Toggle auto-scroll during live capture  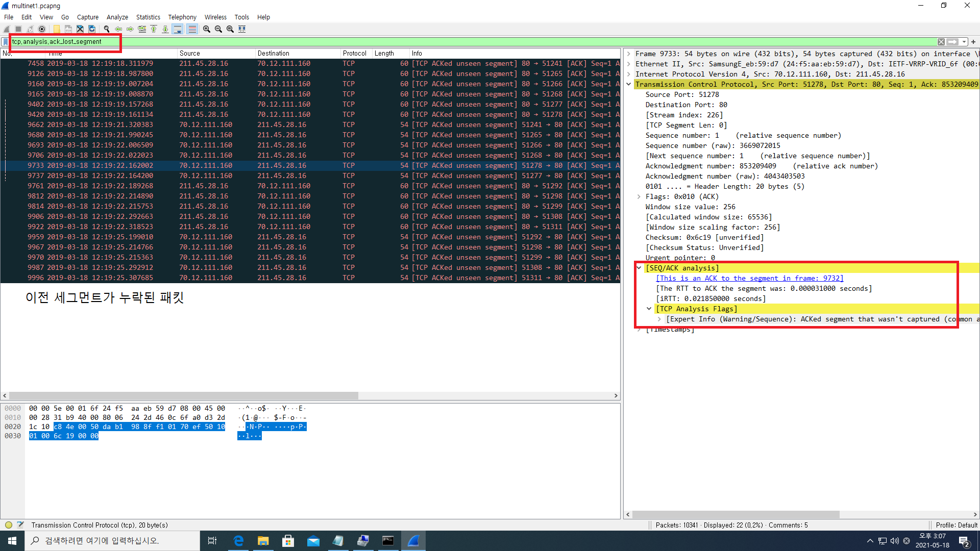point(177,29)
